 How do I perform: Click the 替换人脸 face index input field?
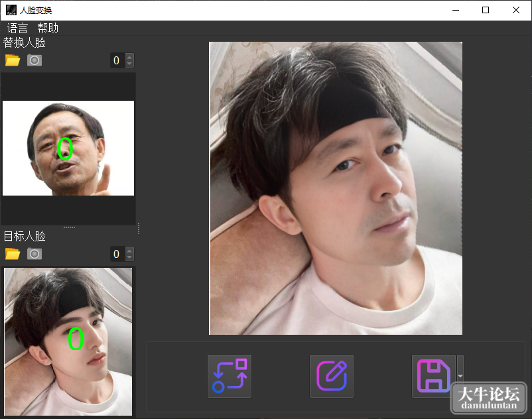pyautogui.click(x=117, y=61)
